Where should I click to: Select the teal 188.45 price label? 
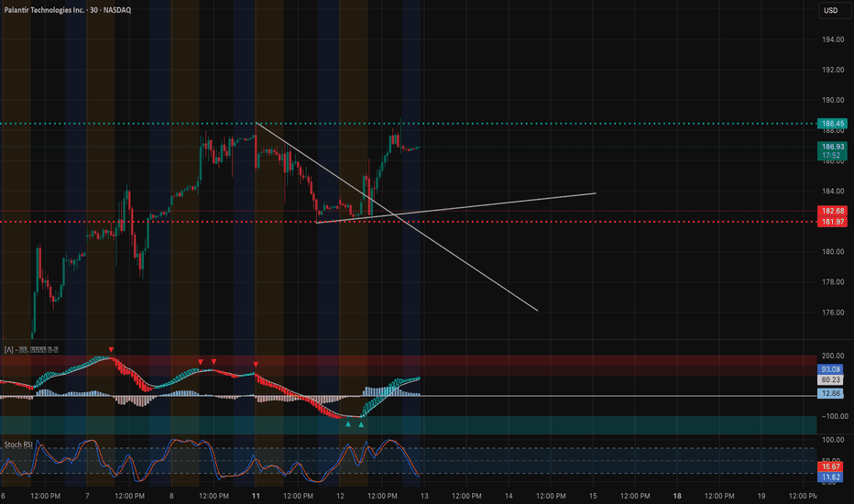point(832,124)
